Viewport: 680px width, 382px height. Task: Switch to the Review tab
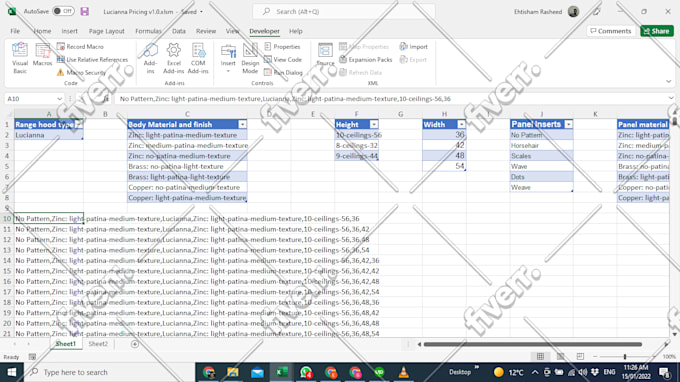click(206, 31)
